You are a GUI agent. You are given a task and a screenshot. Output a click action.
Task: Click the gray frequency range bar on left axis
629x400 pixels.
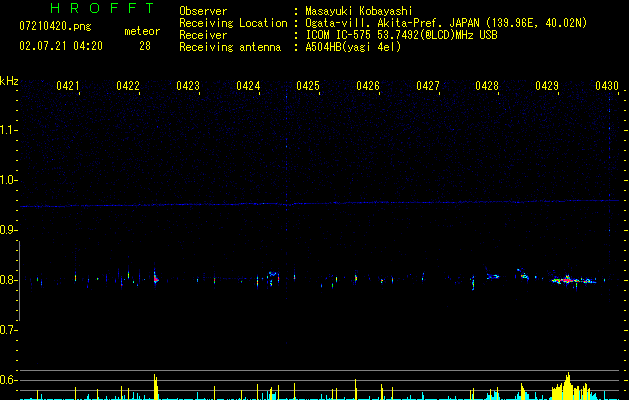pos(19,280)
